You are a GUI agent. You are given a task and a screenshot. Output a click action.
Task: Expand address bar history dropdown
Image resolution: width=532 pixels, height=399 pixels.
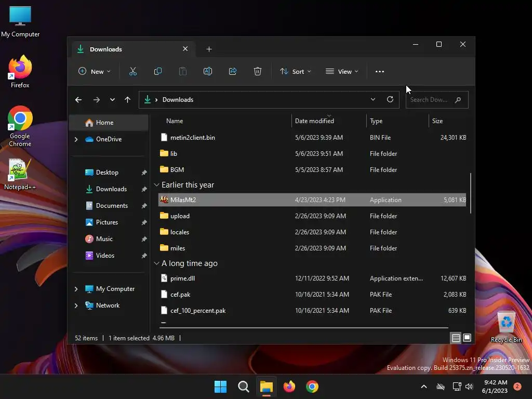pos(373,99)
